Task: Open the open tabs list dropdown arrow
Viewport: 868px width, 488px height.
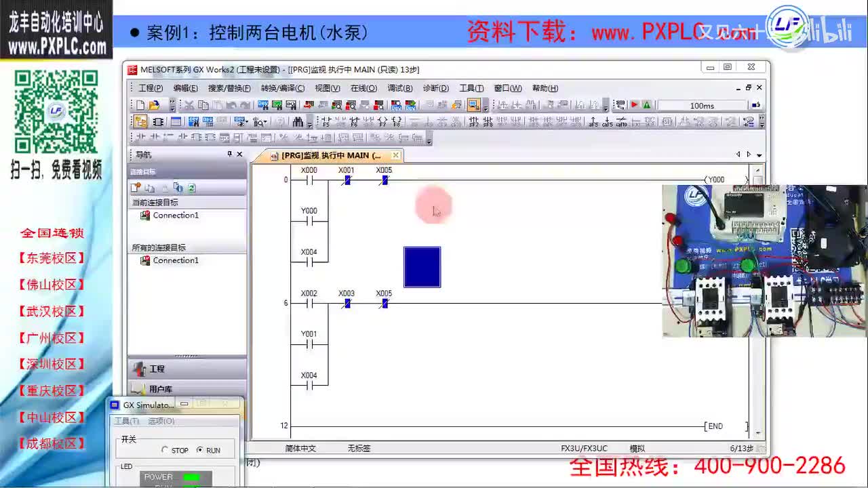Action: coord(759,155)
